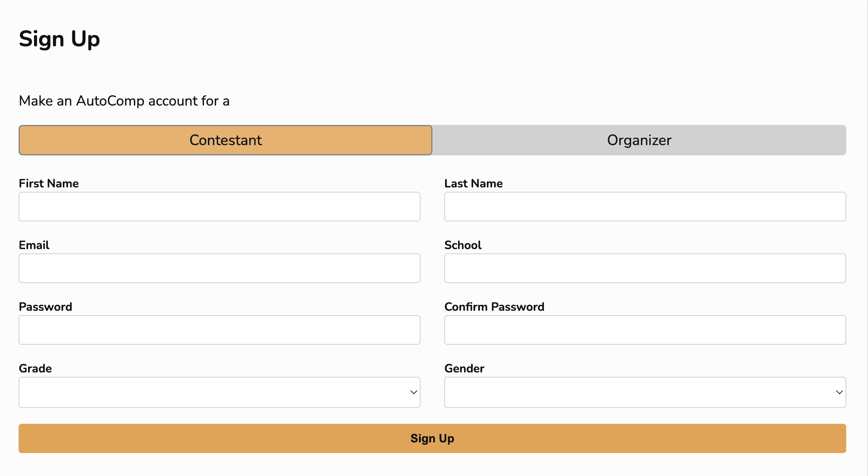Focus the School input field
The image size is (868, 476).
point(645,268)
